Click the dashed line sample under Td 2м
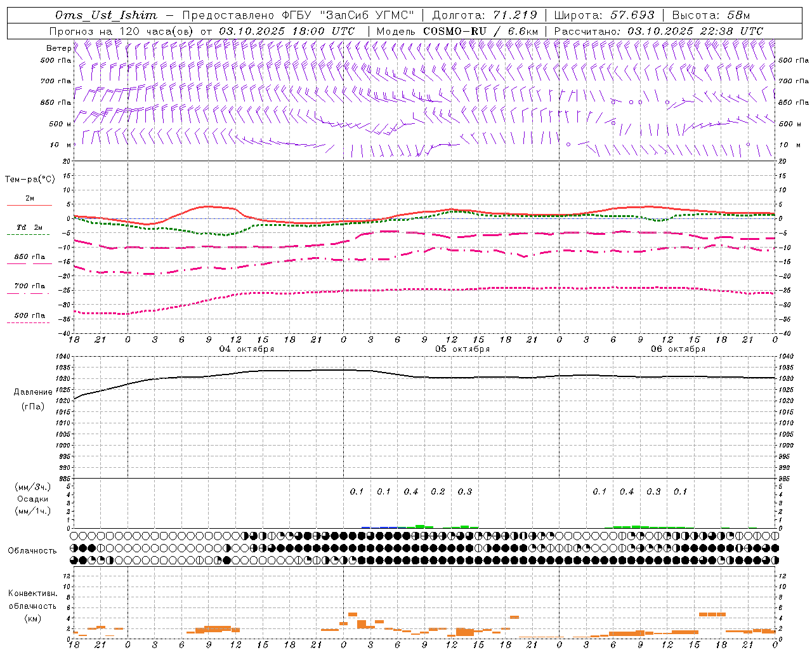This screenshot has height=650, width=812. 29,234
